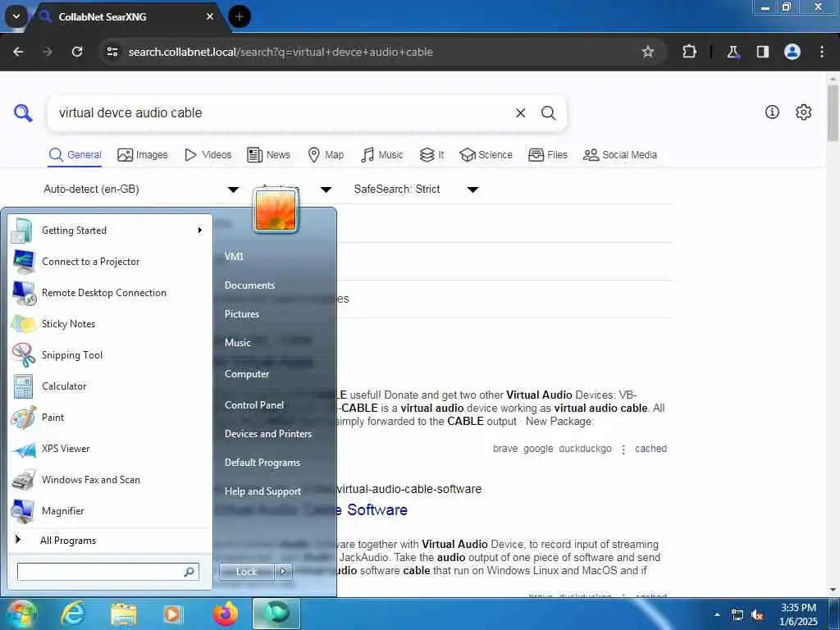This screenshot has height=630, width=840.
Task: Launch Firefox from taskbar
Action: pos(226,614)
